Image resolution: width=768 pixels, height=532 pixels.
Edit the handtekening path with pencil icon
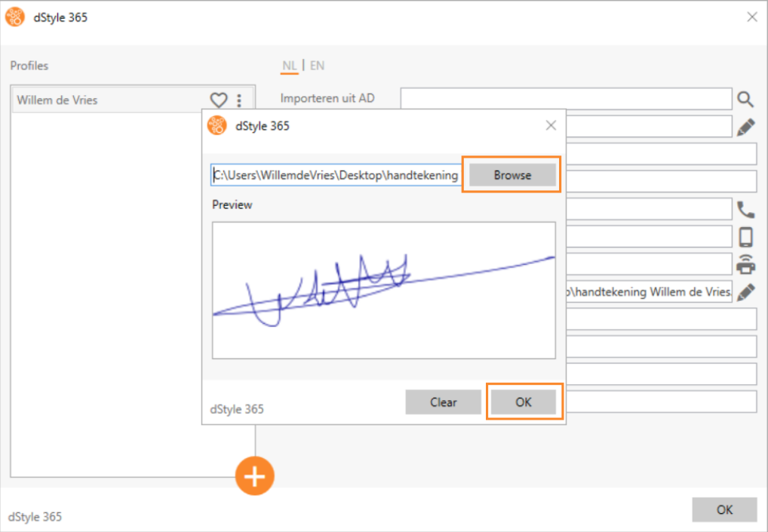pyautogui.click(x=745, y=292)
